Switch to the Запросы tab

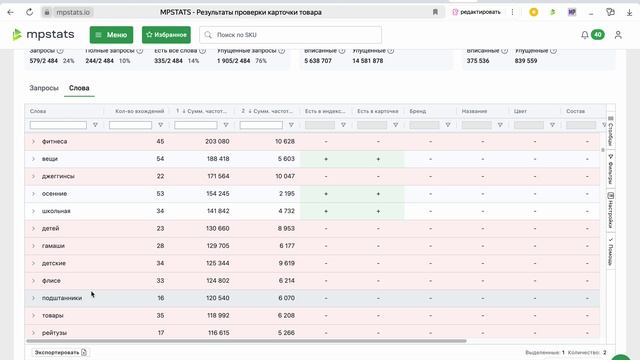coord(44,88)
